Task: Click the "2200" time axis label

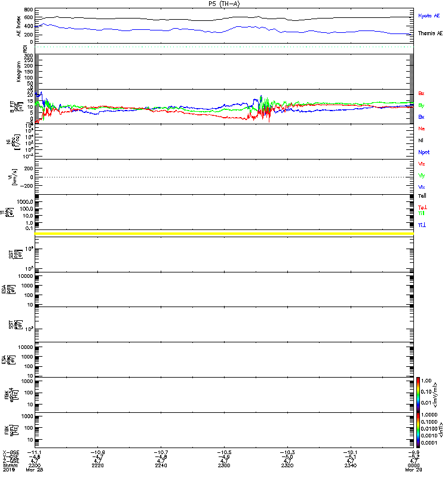Action: (x=35, y=465)
